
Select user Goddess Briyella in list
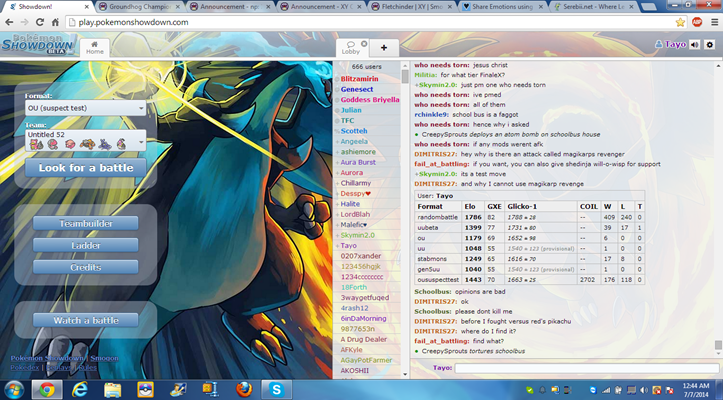[370, 100]
